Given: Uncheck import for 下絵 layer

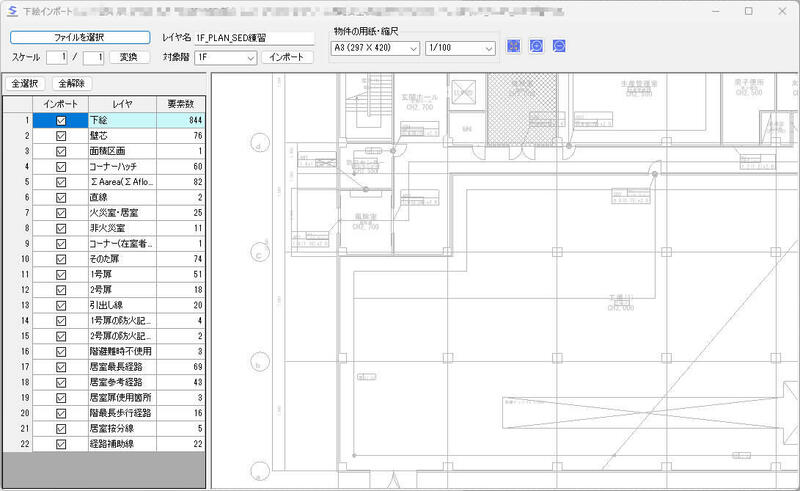Looking at the screenshot, I should point(61,120).
